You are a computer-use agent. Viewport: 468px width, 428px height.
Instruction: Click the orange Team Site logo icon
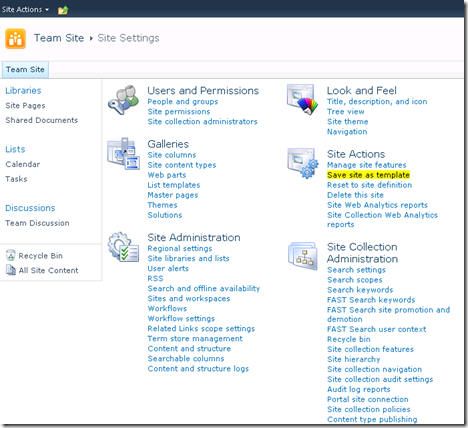(x=15, y=39)
